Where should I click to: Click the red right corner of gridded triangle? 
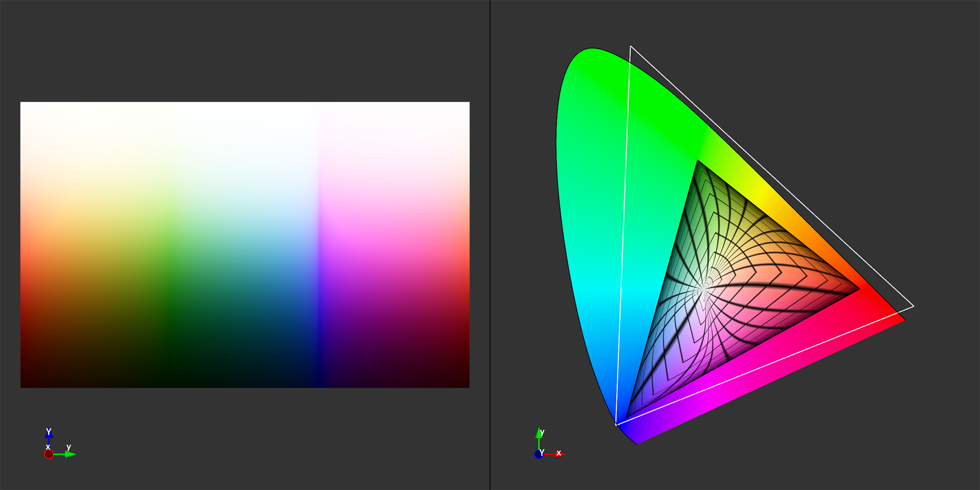858,289
